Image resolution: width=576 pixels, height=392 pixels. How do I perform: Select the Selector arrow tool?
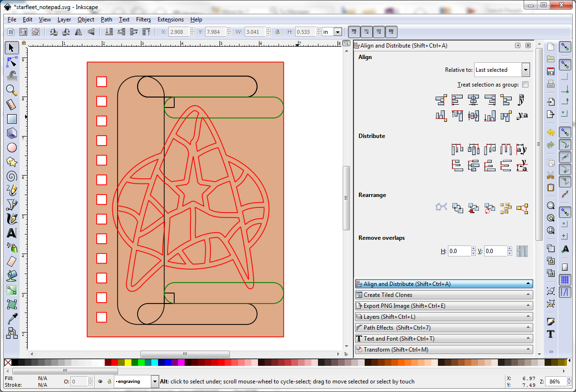[x=12, y=47]
